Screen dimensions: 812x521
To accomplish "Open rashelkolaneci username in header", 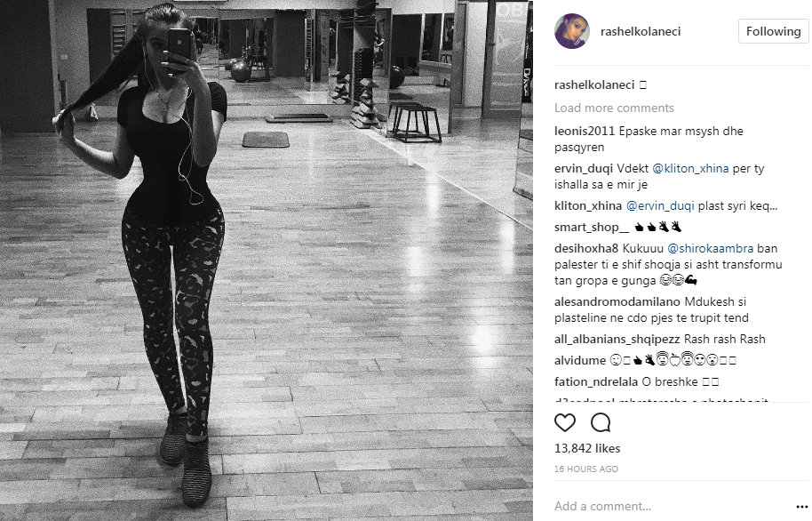I will tap(641, 31).
